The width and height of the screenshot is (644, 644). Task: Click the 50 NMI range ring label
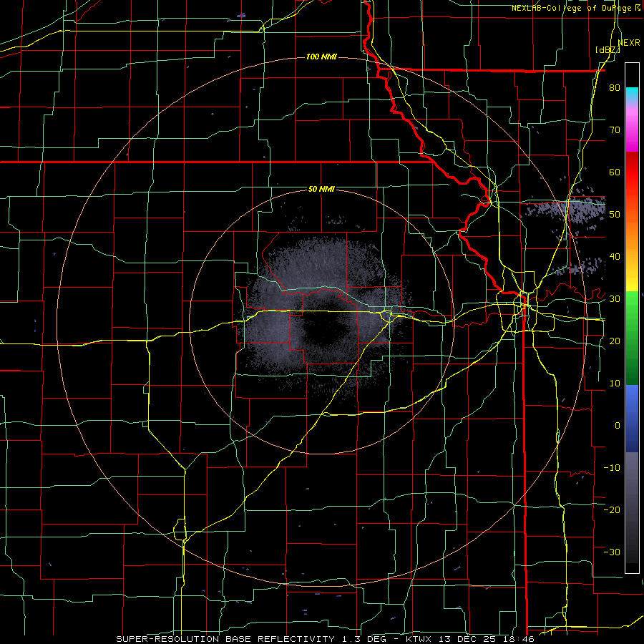(x=321, y=190)
